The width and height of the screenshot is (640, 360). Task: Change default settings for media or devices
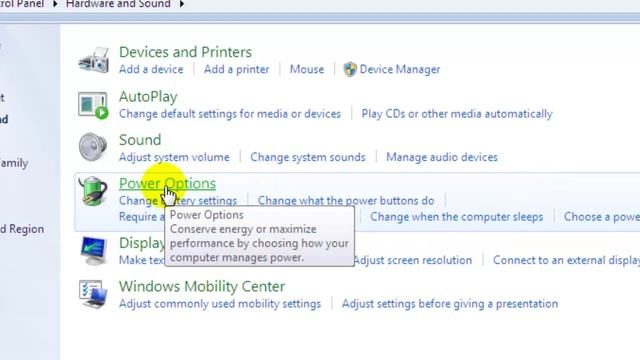230,114
